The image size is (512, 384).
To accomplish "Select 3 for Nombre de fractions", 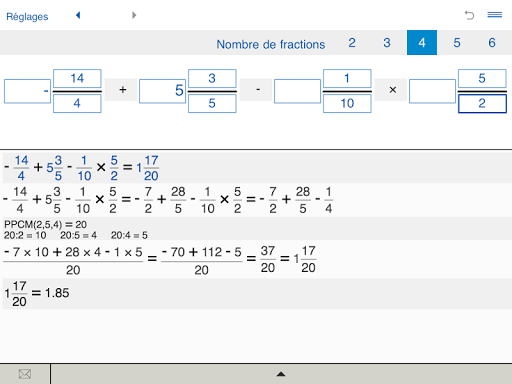I will coord(387,43).
